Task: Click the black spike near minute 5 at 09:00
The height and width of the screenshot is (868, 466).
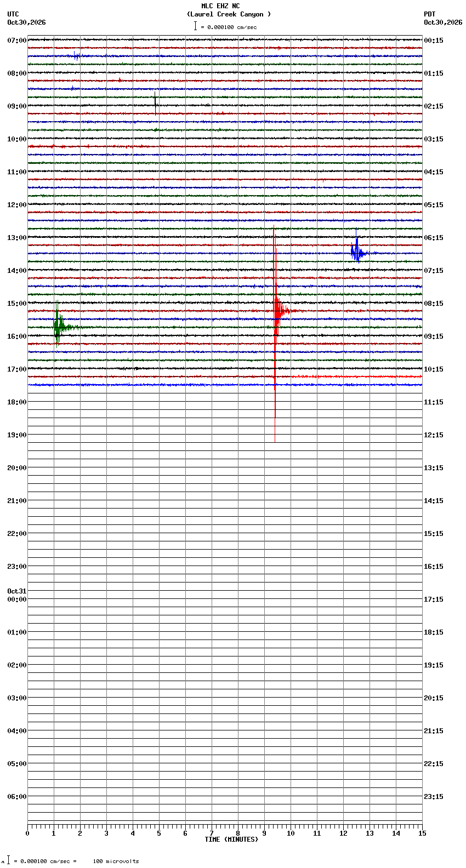Action: (155, 102)
